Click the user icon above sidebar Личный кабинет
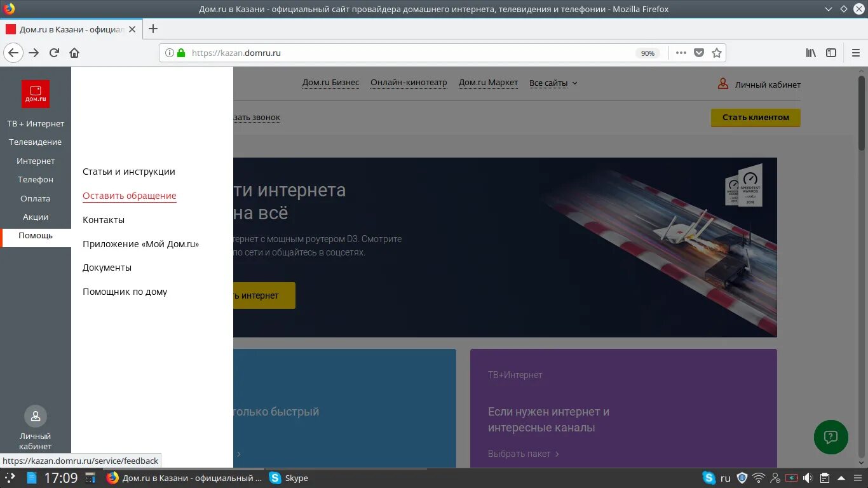Screen dimensions: 868x488 point(36,416)
